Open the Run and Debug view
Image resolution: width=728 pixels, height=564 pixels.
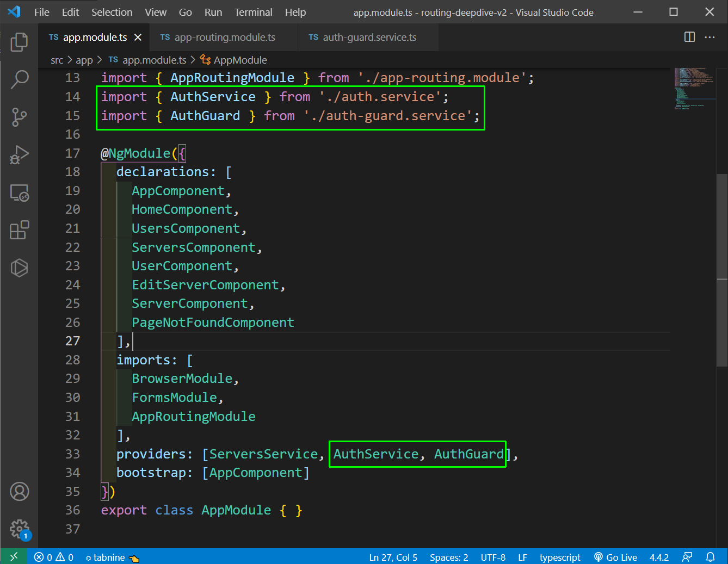coord(19,154)
